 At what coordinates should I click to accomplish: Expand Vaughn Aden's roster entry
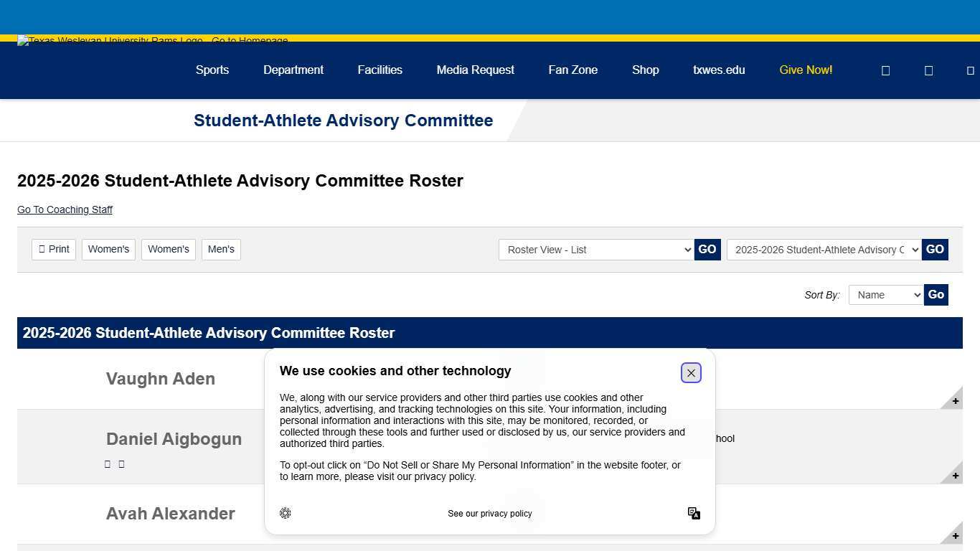tap(955, 400)
